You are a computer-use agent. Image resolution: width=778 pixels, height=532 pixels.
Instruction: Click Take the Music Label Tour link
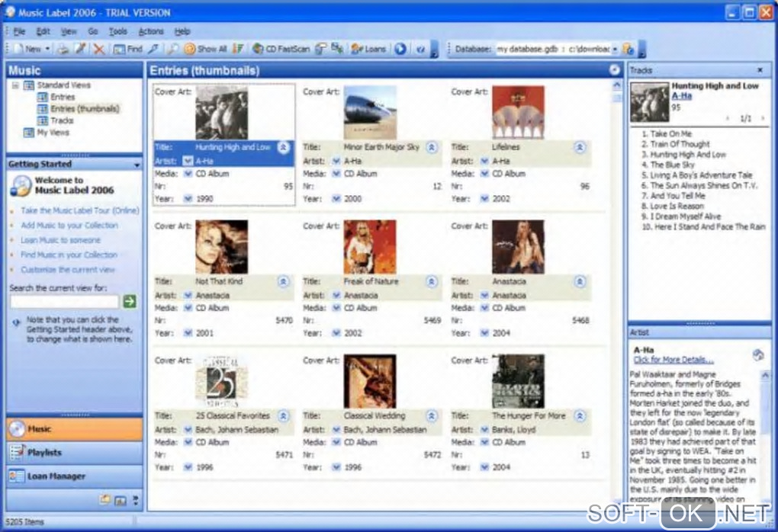coord(80,210)
